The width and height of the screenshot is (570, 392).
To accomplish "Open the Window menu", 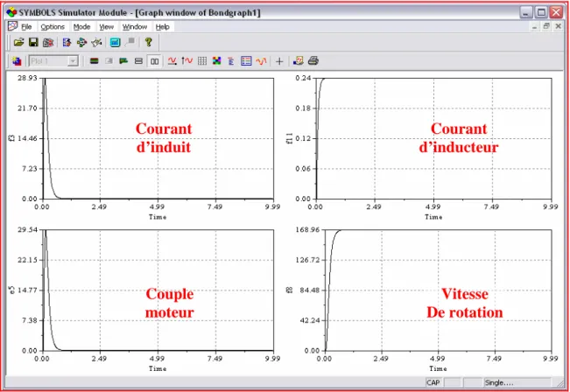I will tap(135, 27).
